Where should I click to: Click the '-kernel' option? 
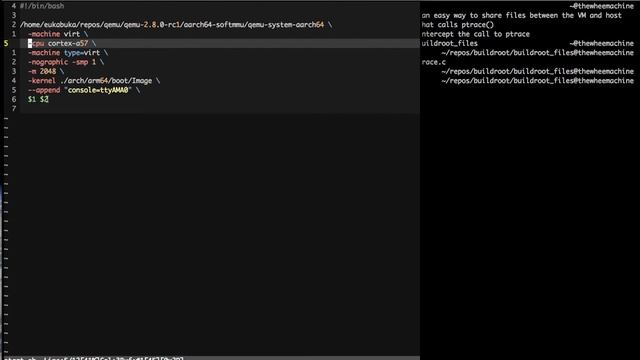[x=42, y=81]
